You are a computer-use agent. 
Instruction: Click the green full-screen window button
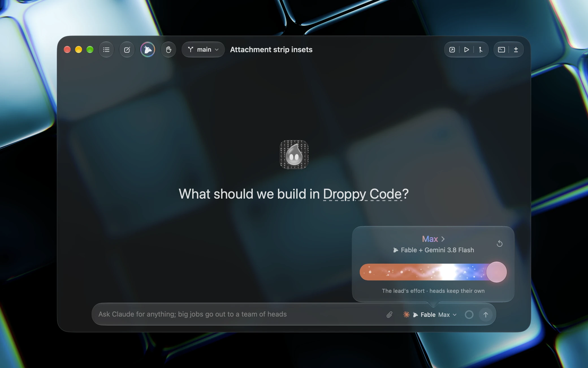[90, 50]
